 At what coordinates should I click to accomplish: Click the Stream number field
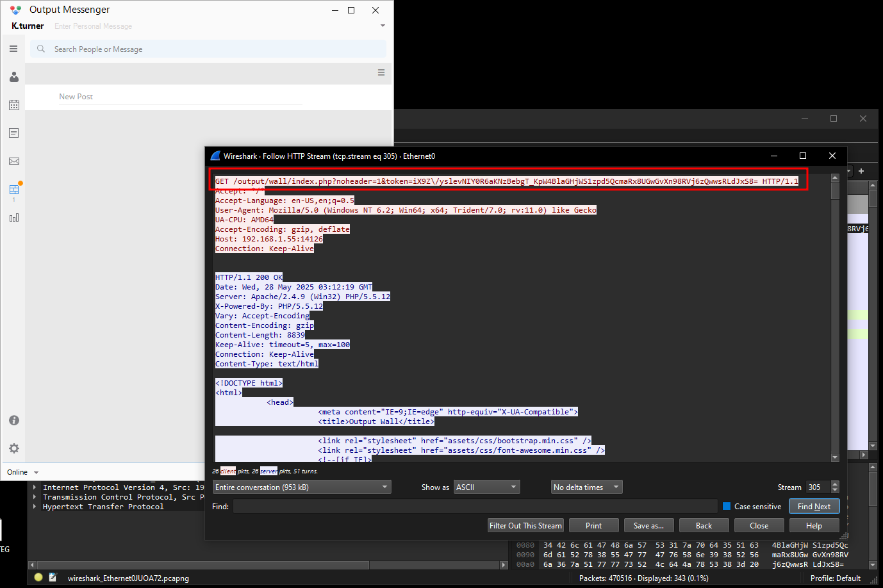(x=818, y=487)
